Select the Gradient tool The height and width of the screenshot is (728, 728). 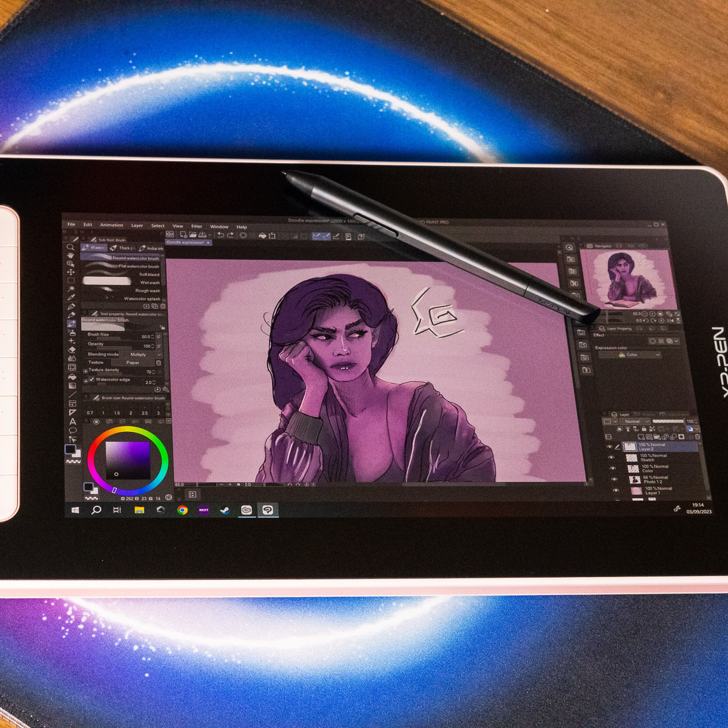pos(73,386)
